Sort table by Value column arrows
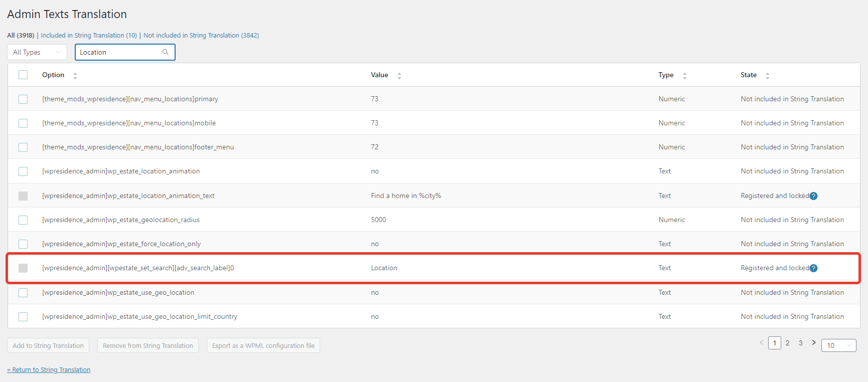Image resolution: width=868 pixels, height=382 pixels. [399, 76]
